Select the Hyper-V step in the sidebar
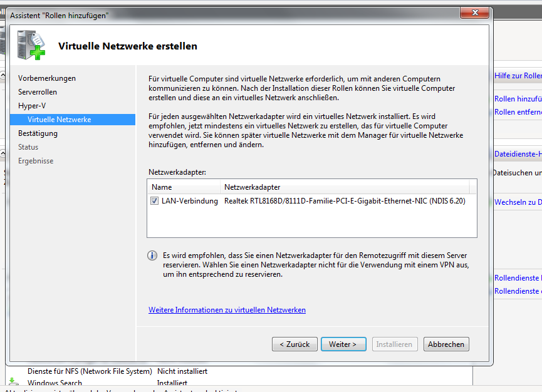 click(32, 106)
